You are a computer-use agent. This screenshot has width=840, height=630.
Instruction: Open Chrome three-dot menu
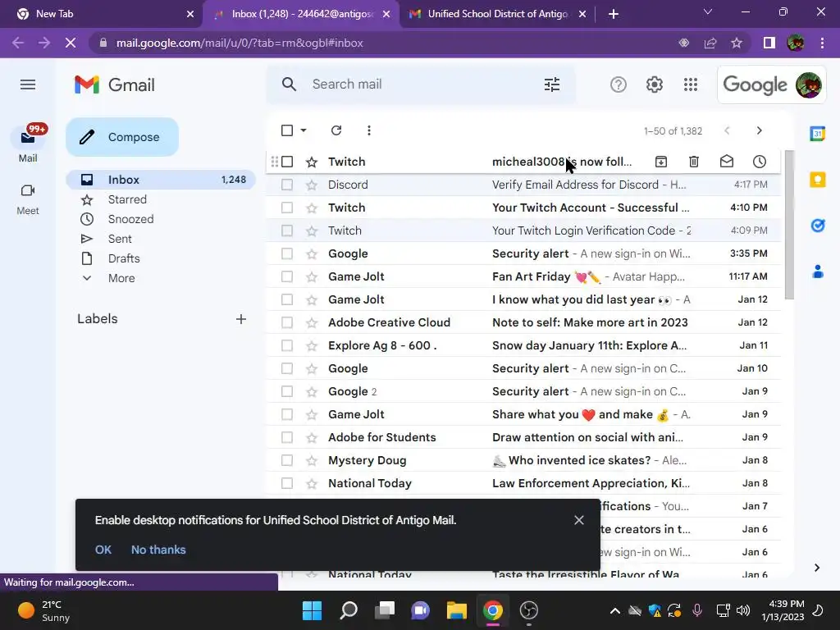pyautogui.click(x=822, y=43)
